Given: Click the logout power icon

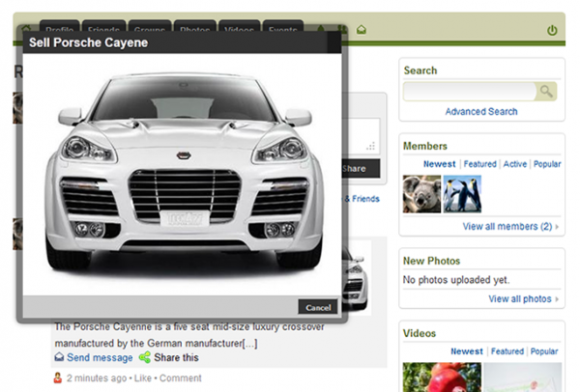Looking at the screenshot, I should point(552,31).
